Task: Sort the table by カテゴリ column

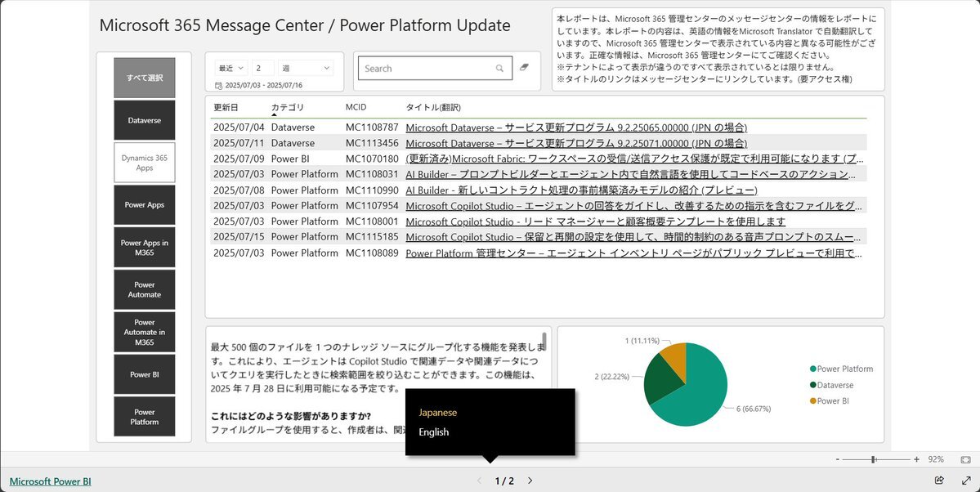Action: point(288,108)
